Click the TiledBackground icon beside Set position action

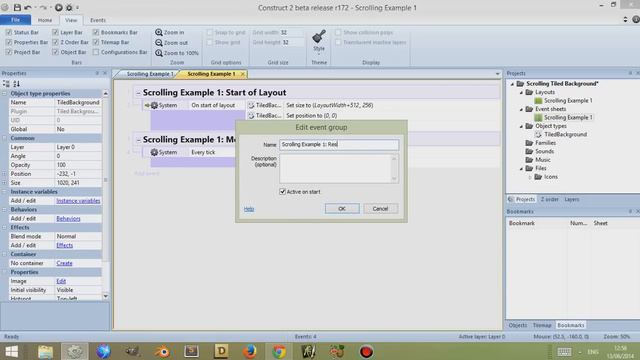coord(251,116)
